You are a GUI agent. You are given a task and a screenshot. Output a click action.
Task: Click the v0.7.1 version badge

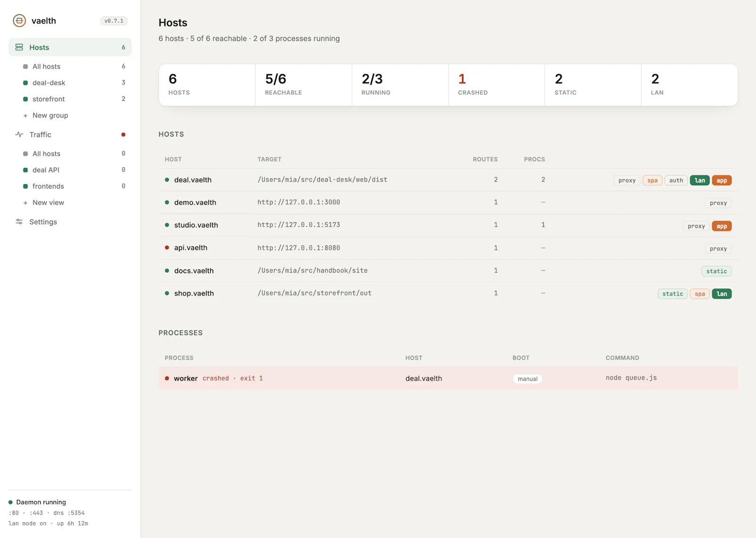(x=114, y=21)
